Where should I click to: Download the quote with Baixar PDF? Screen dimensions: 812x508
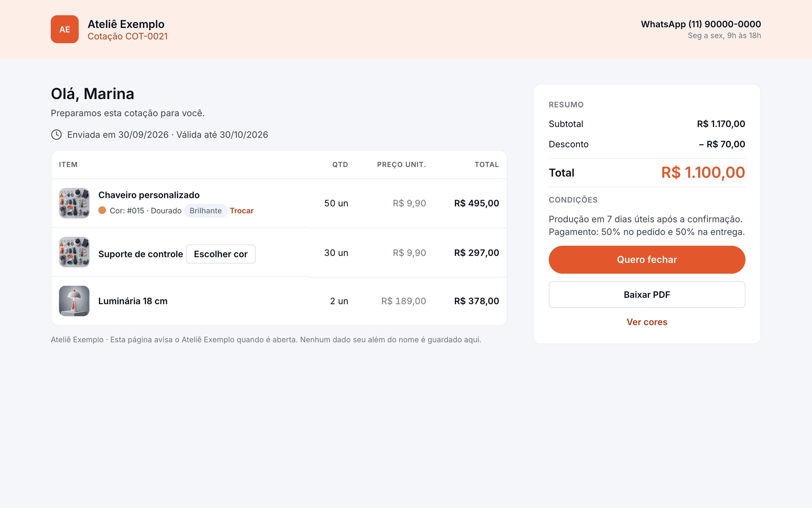click(x=646, y=295)
